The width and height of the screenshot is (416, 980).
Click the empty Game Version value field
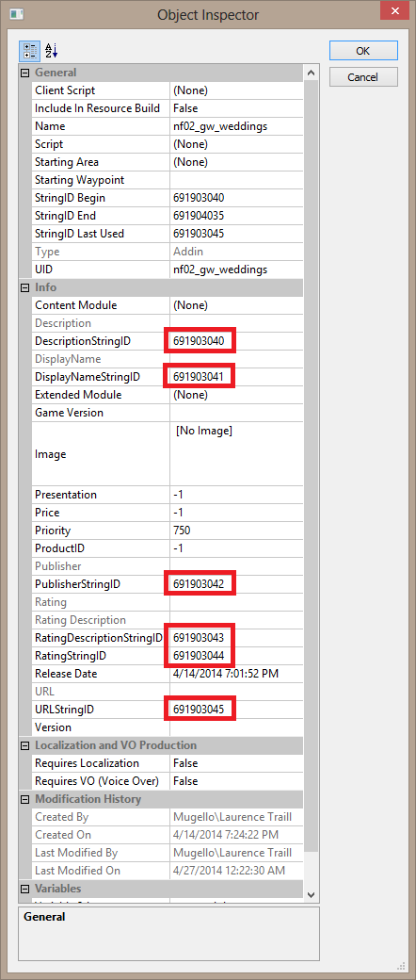(236, 413)
